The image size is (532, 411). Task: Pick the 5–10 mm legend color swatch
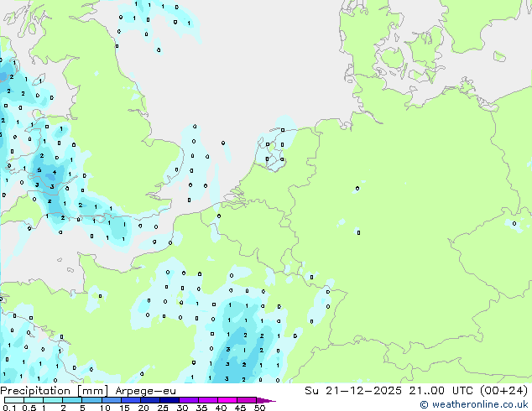click(x=91, y=400)
